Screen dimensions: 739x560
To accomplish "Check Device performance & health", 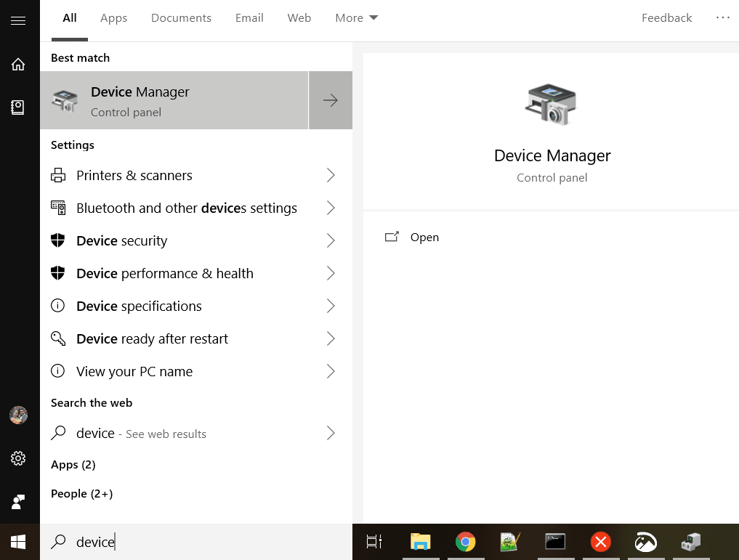I will (164, 273).
